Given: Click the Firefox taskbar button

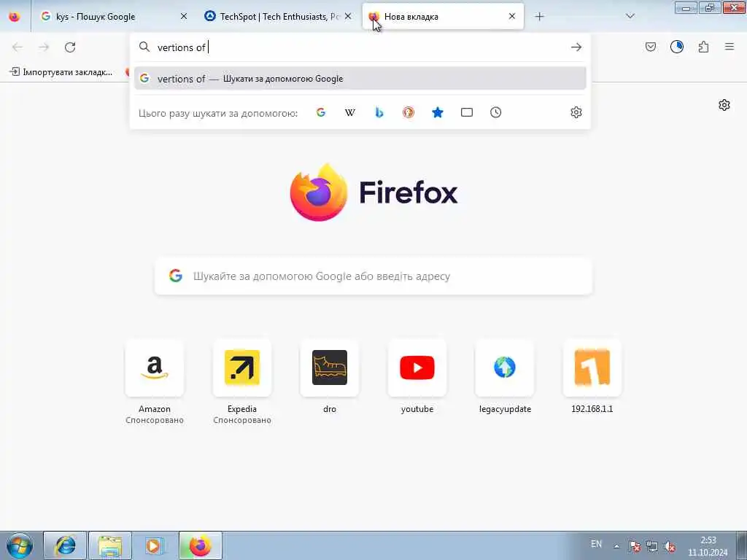Looking at the screenshot, I should tap(201, 545).
